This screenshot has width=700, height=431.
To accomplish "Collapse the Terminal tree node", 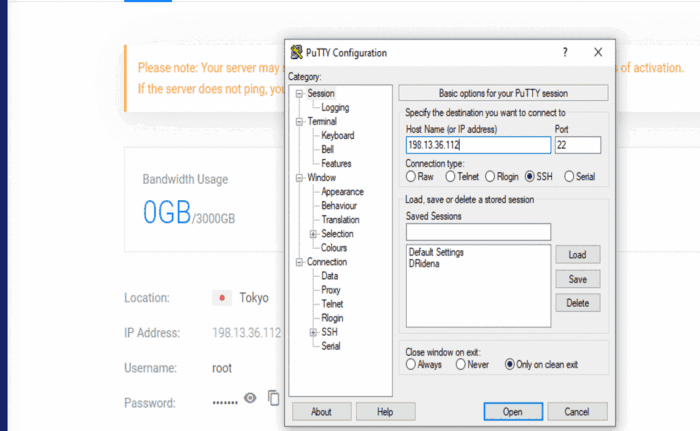I will (299, 121).
